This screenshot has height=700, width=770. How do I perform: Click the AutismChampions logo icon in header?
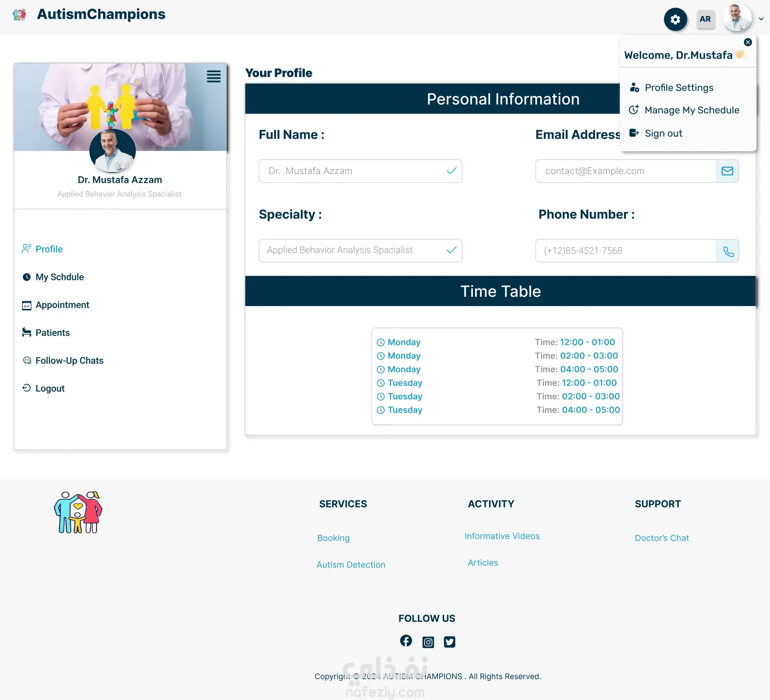pos(19,15)
